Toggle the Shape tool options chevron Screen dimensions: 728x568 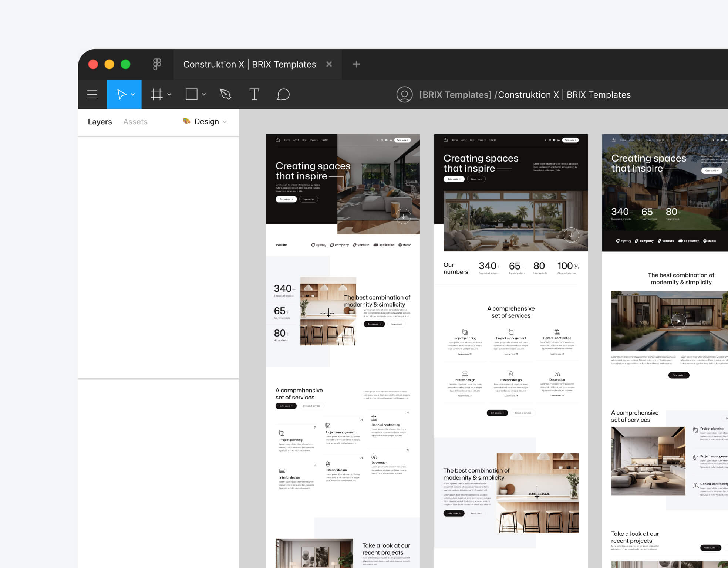203,95
